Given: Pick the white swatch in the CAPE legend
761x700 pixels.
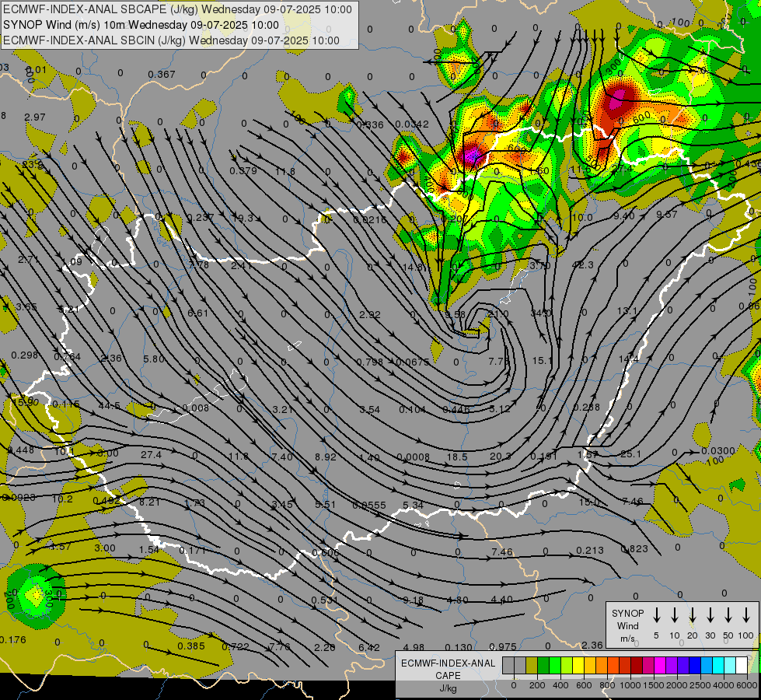Looking at the screenshot, I should (x=741, y=666).
